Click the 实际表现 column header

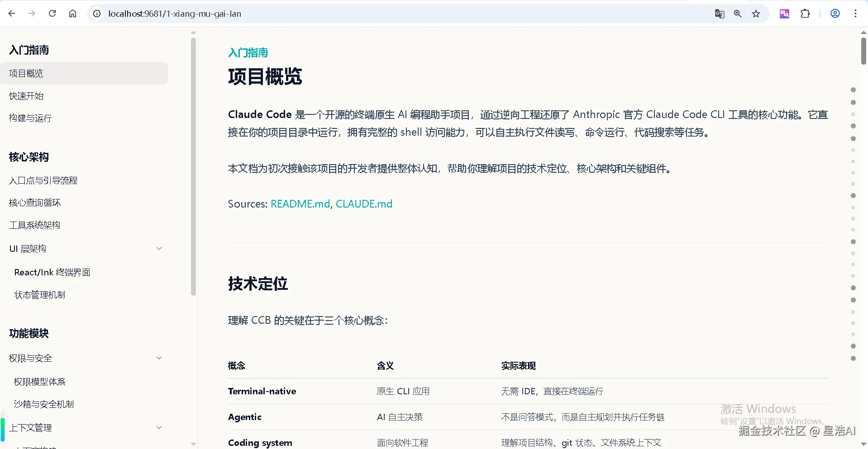coord(518,366)
